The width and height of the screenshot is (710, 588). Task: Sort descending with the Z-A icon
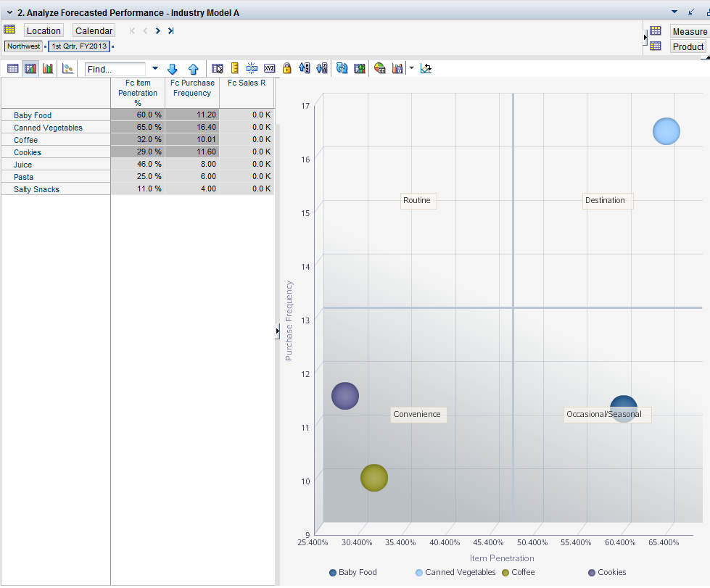322,68
